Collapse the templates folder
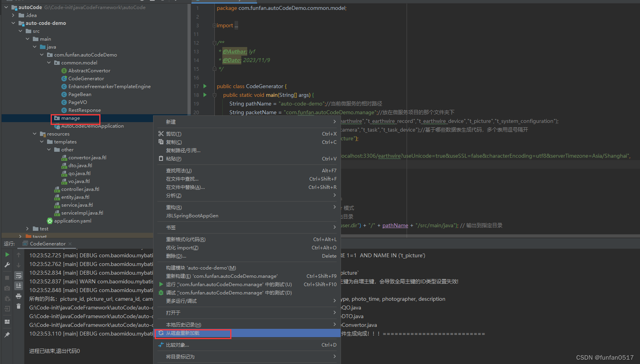Viewport: 640px width, 364px height. [x=42, y=142]
